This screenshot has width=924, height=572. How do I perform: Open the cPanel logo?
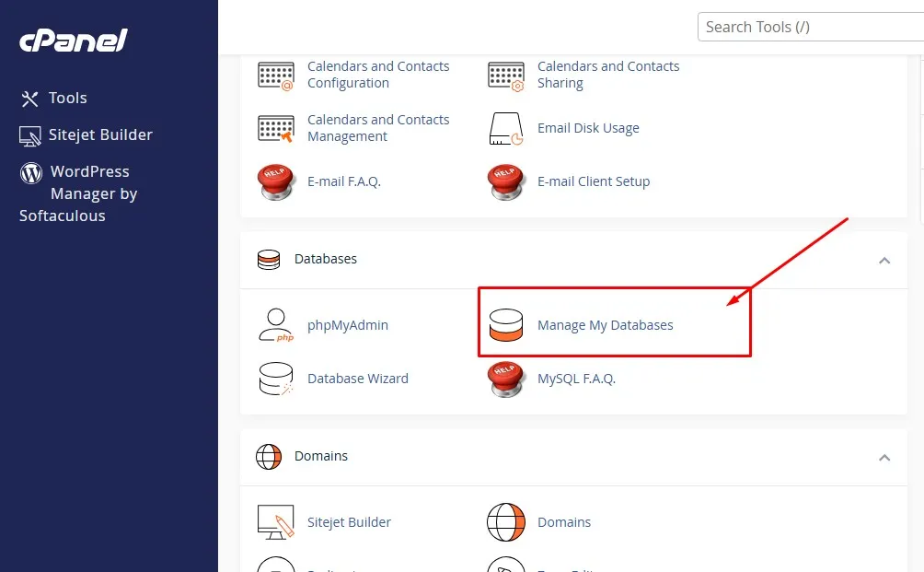click(x=74, y=40)
